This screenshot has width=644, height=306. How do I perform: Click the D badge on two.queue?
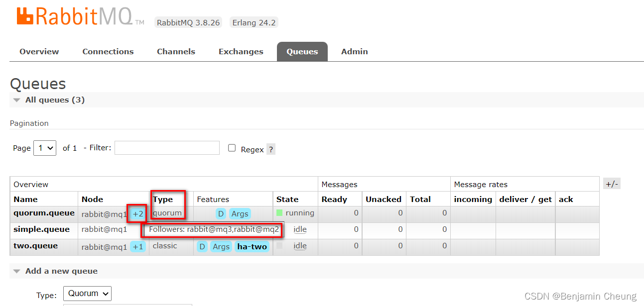202,247
